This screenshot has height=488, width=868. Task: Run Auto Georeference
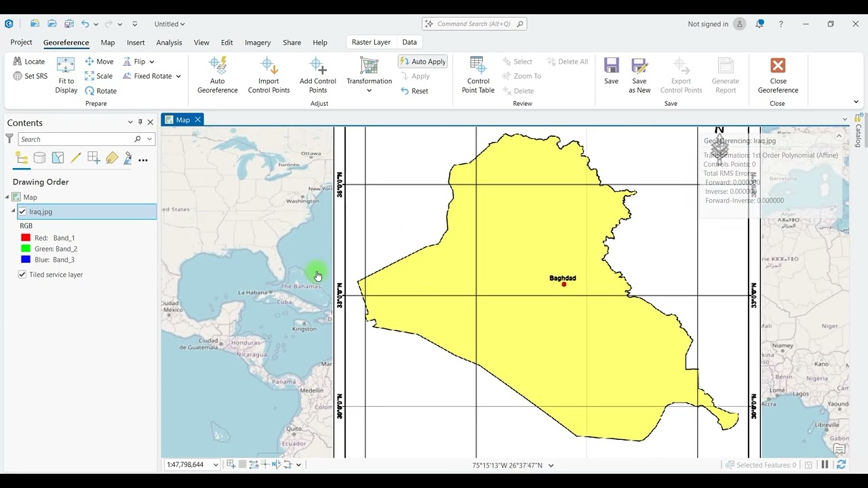point(218,75)
